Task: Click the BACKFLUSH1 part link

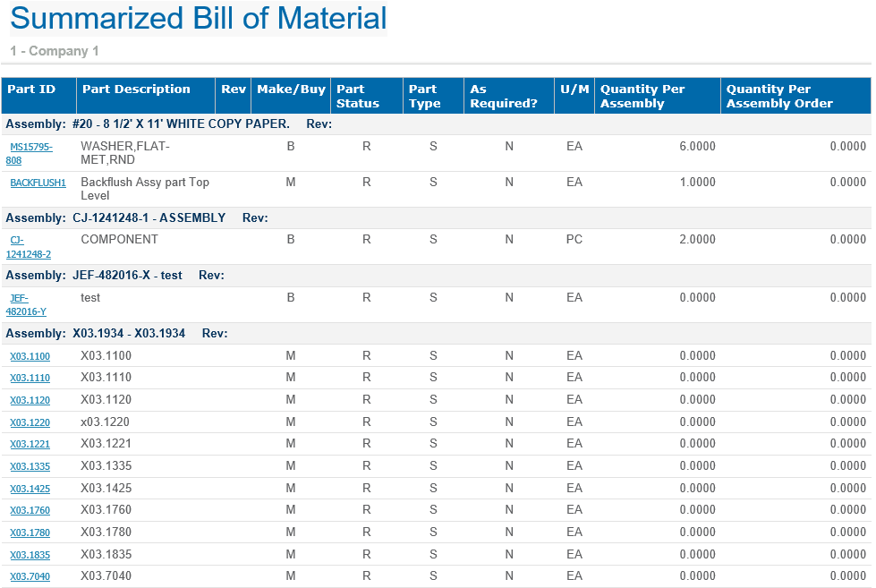Action: point(38,183)
